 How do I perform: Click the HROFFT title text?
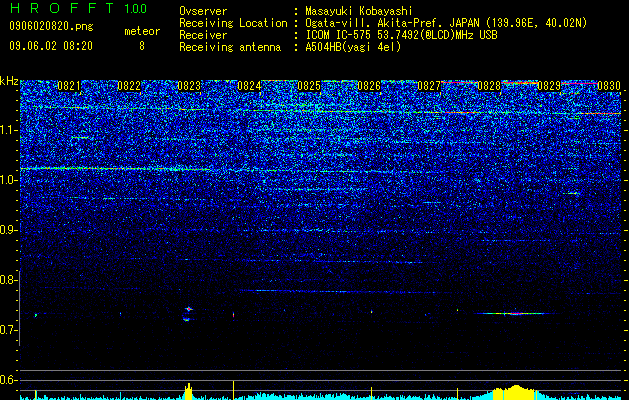pos(61,8)
